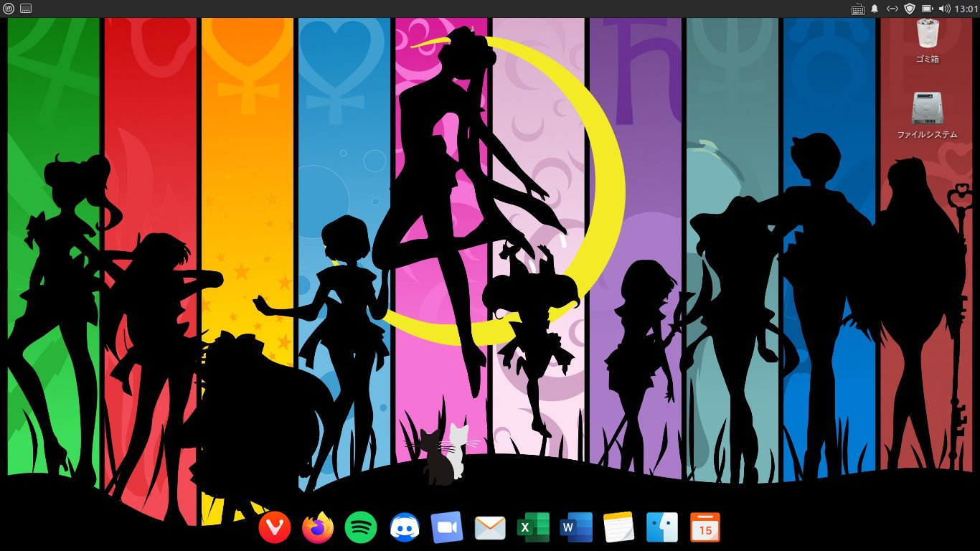Launch Firefox from the dock
The width and height of the screenshot is (980, 551).
tap(318, 527)
